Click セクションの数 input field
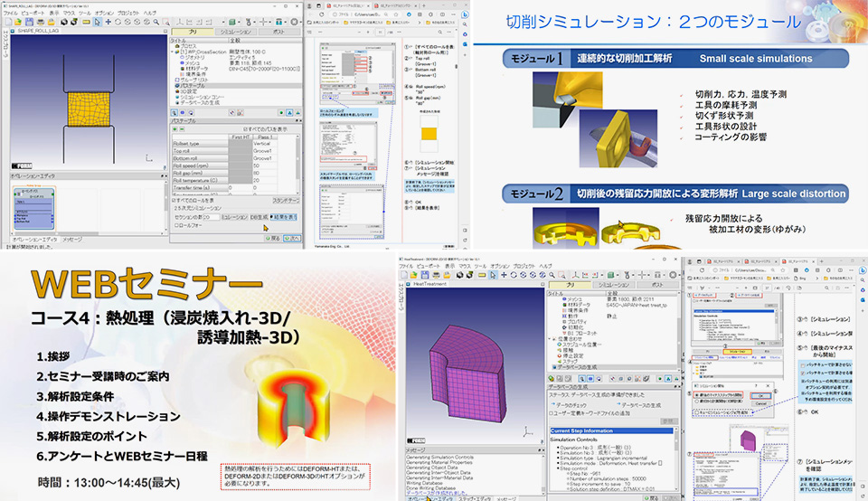Viewport: 868px width, 501px height. [x=212, y=217]
